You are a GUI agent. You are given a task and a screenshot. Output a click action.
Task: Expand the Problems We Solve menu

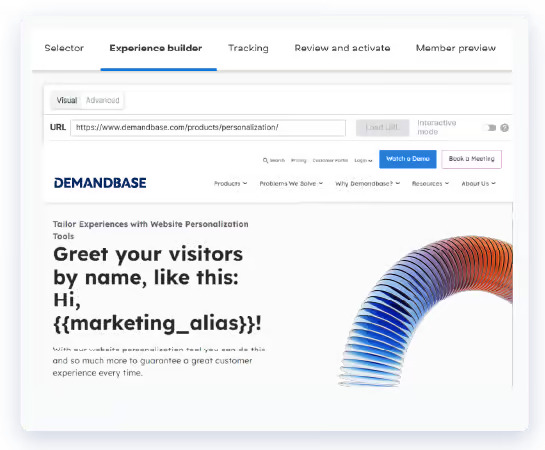(291, 183)
